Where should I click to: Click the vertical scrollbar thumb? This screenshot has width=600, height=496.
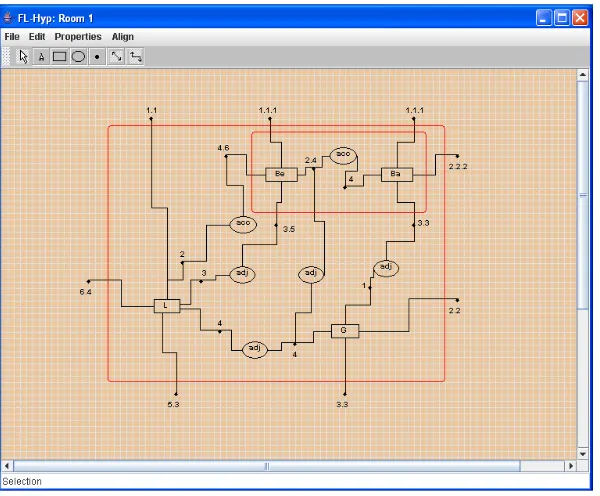583,195
